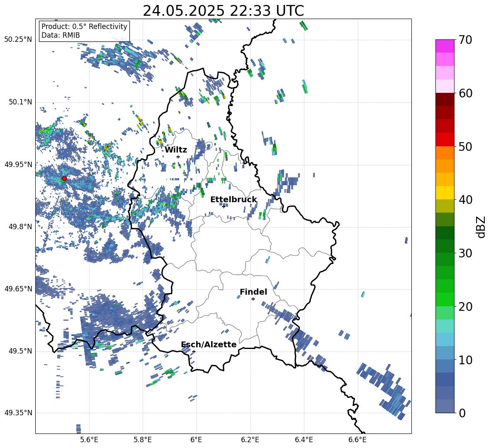Click the 60 tick on colorbar
Viewport: 491px width, 448px height.
465,93
